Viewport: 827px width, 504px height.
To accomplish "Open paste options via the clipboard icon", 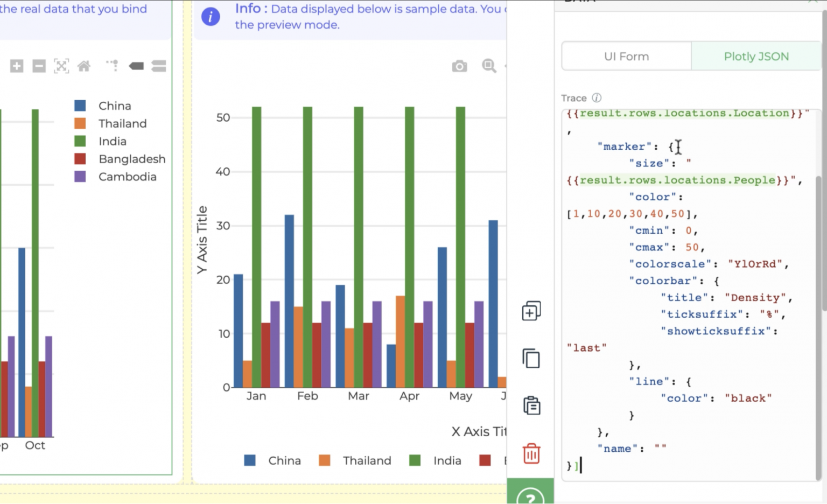I will 531,405.
